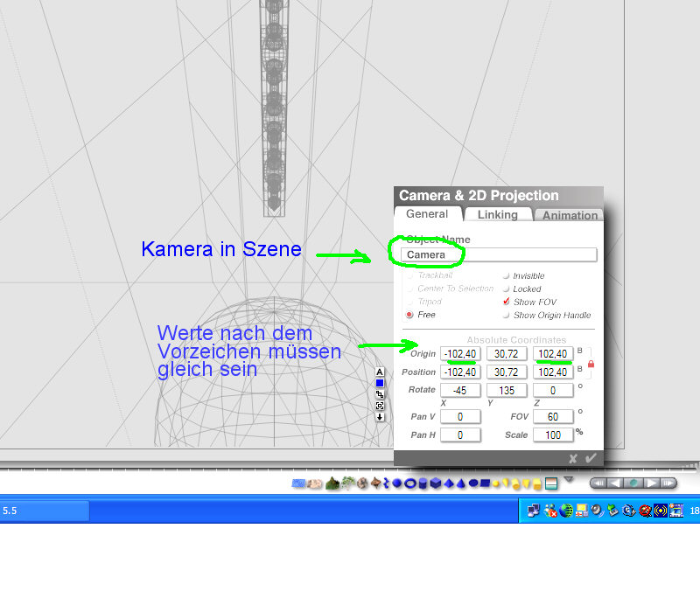The image size is (700, 598).
Task: Enable the Invisible option
Action: click(507, 275)
